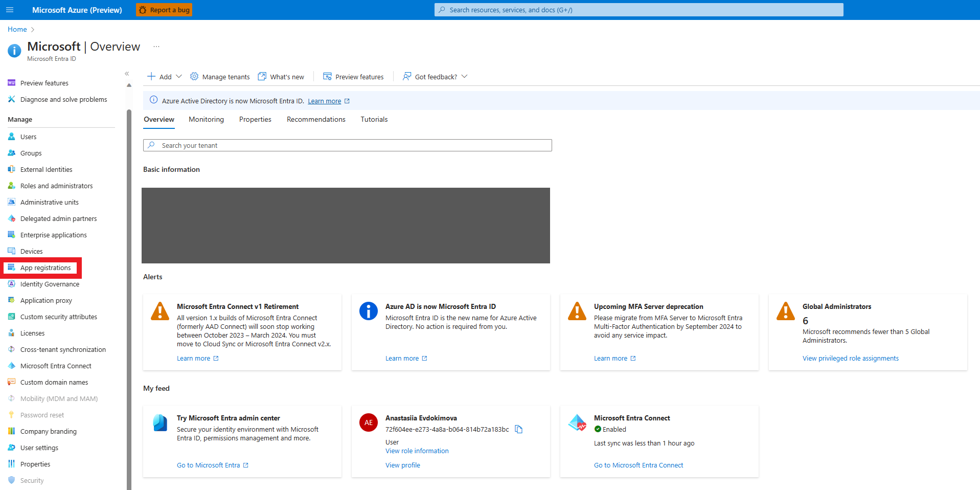Click View role information link
The image size is (980, 490).
click(x=417, y=451)
